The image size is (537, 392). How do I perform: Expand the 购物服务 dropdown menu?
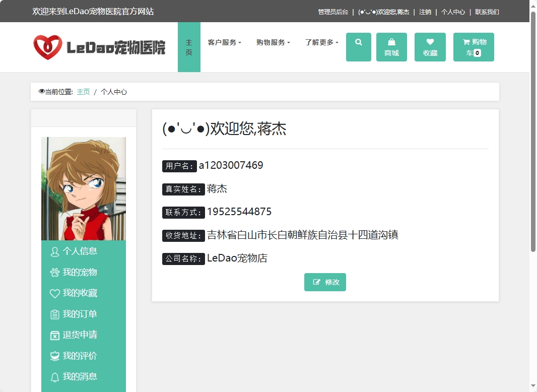click(x=273, y=42)
